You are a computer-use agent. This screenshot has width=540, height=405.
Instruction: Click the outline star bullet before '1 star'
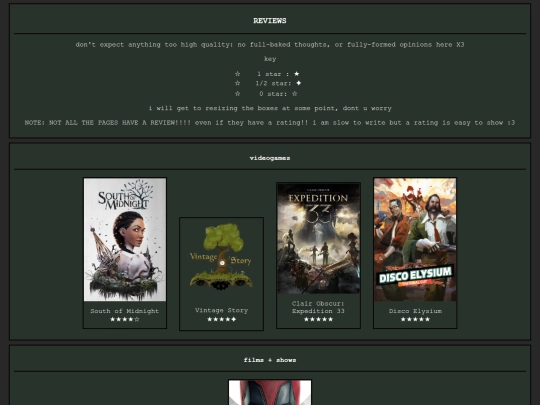coord(237,74)
